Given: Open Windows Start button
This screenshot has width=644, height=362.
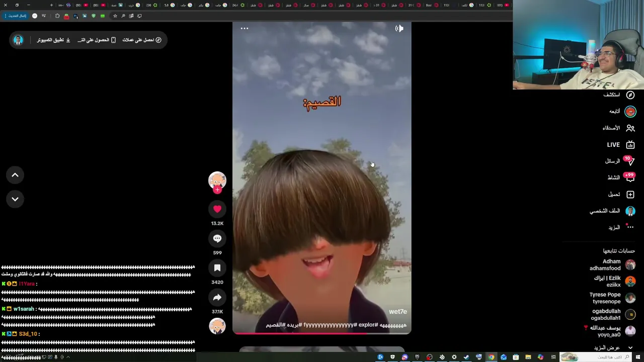Looking at the screenshot, I should [638, 357].
